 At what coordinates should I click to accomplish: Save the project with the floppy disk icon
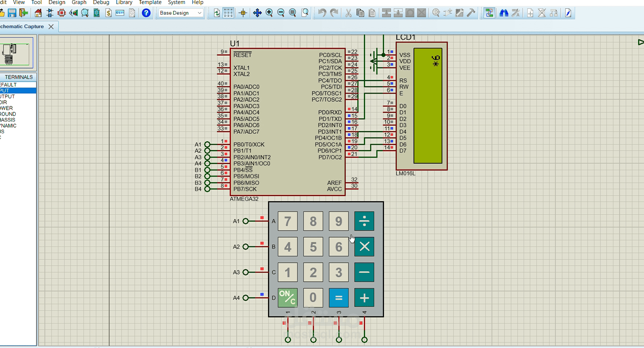[12, 13]
